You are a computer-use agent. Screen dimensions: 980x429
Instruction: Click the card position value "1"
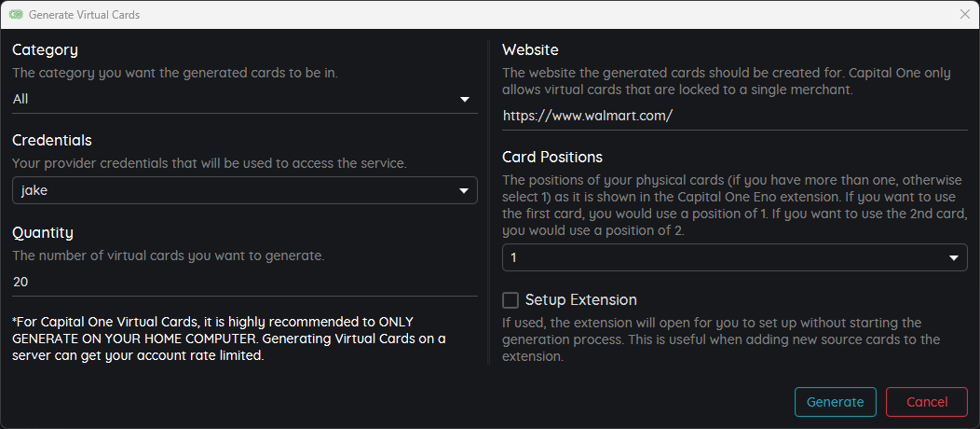[734, 257]
